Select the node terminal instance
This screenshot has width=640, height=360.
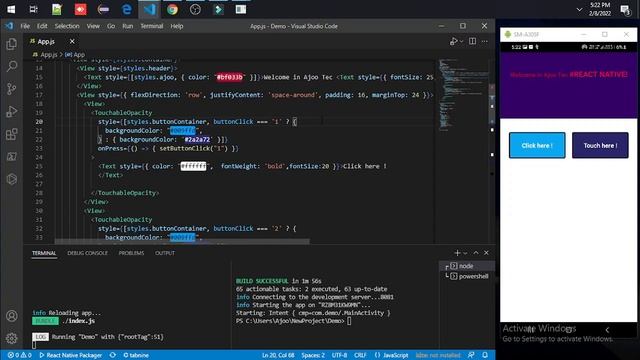[x=468, y=266]
